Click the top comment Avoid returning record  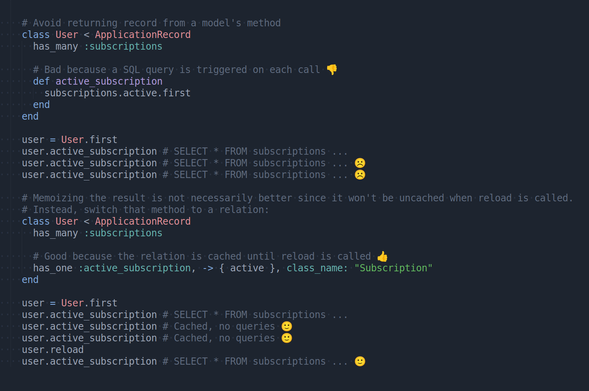[151, 23]
